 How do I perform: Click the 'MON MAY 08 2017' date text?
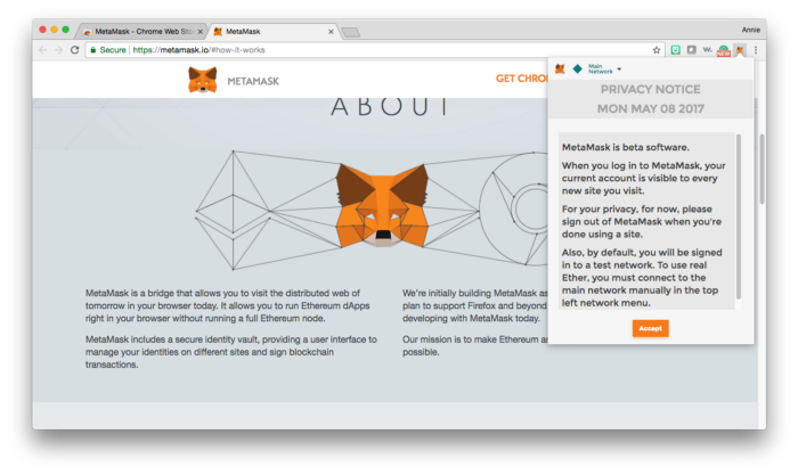650,109
